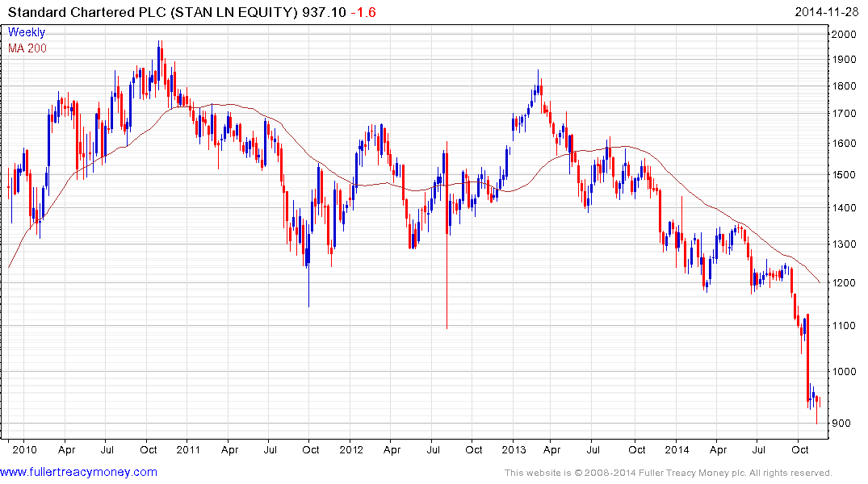868x484 pixels.
Task: Click the Weekly timeframe label
Action: pyautogui.click(x=27, y=32)
